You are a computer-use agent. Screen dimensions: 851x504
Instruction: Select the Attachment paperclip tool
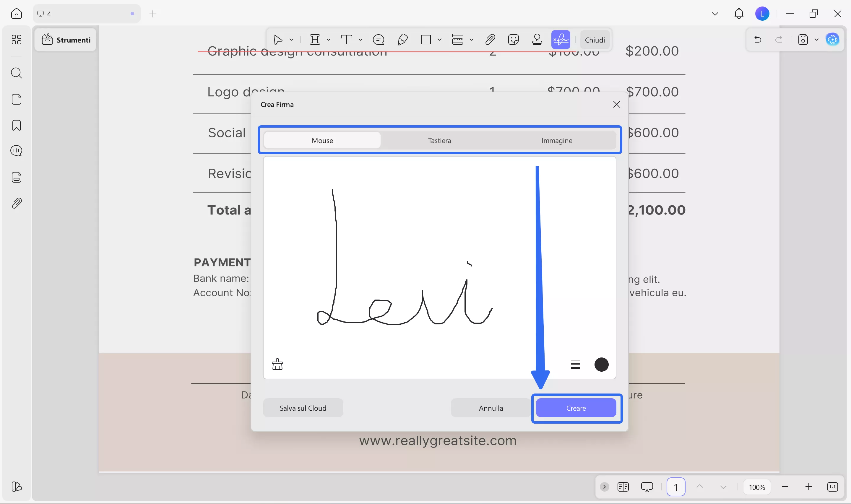[490, 39]
